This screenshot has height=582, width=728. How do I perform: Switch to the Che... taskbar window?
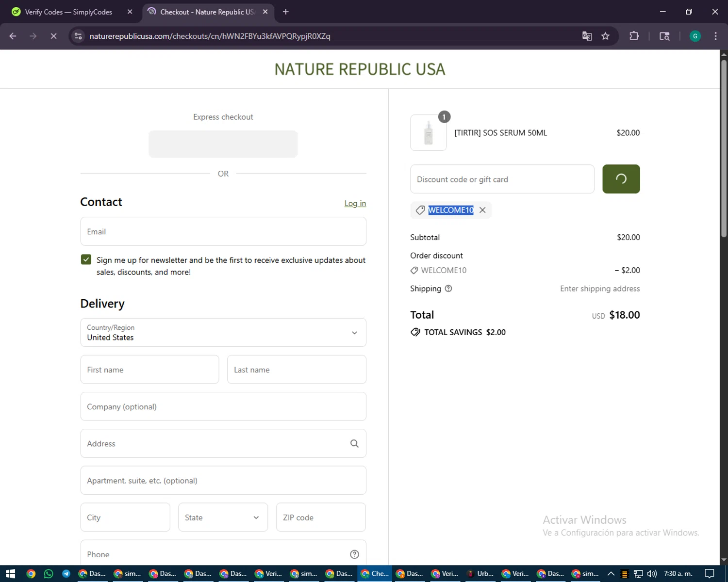[374, 574]
